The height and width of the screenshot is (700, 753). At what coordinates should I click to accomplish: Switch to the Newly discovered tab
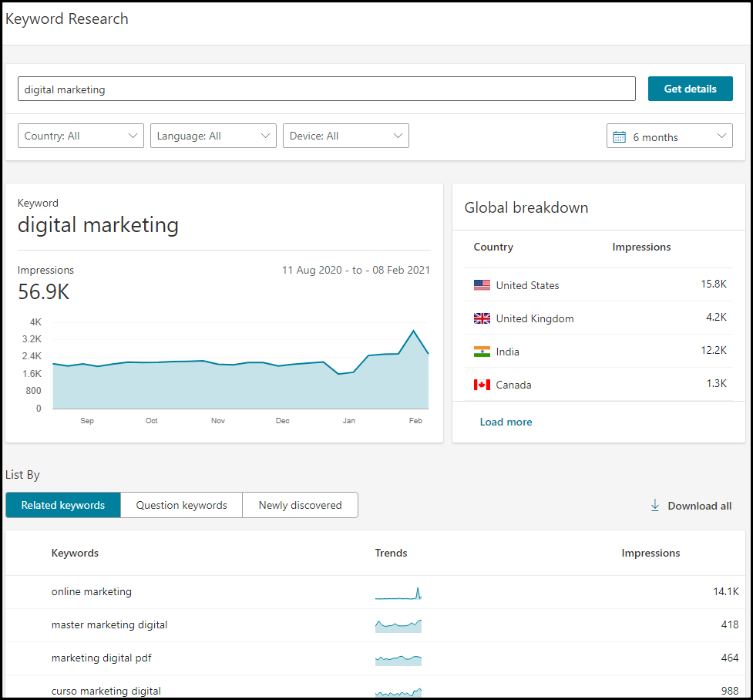[x=300, y=505]
